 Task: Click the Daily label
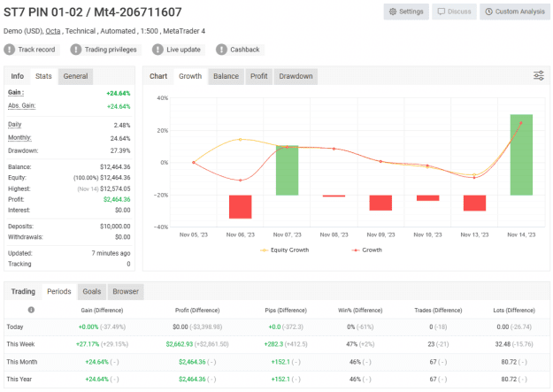[14, 124]
